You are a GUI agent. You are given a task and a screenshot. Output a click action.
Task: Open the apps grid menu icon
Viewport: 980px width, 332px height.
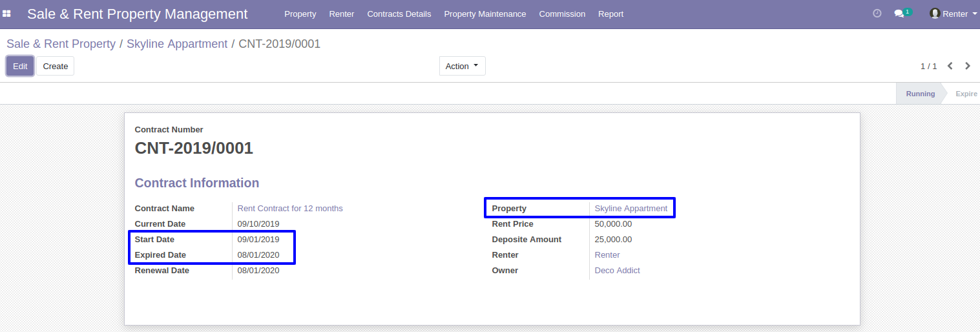point(7,14)
